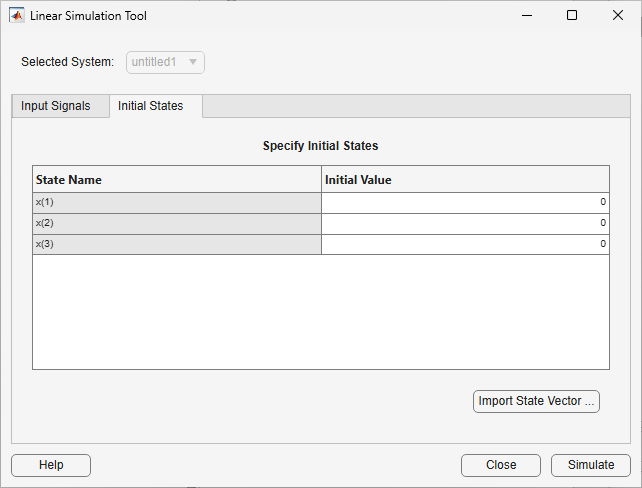Click the empty area below the x(3) row

tap(320, 312)
